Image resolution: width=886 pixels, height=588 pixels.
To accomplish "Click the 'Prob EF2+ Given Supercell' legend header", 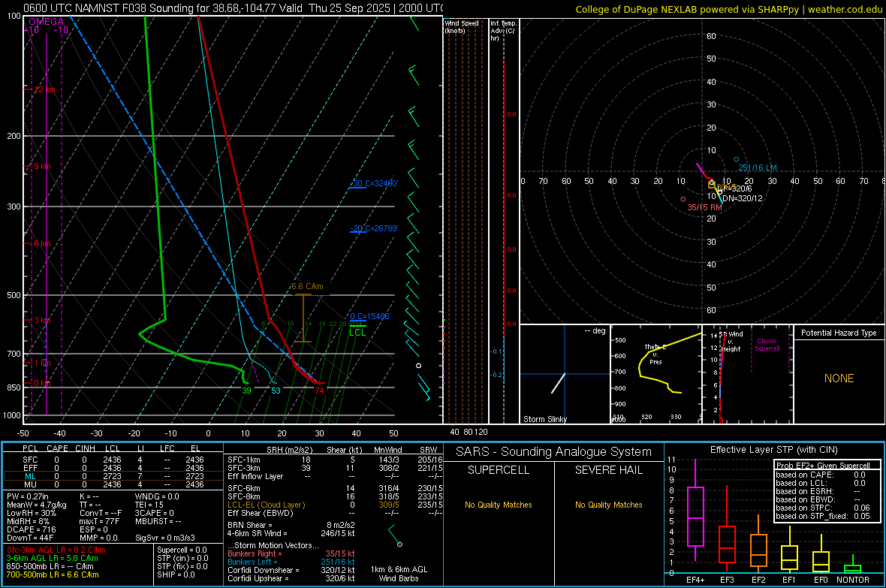I will pos(823,466).
